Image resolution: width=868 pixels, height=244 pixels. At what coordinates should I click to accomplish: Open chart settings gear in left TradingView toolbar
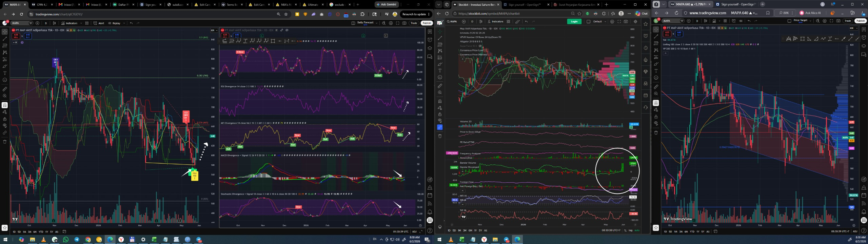tap(391, 23)
